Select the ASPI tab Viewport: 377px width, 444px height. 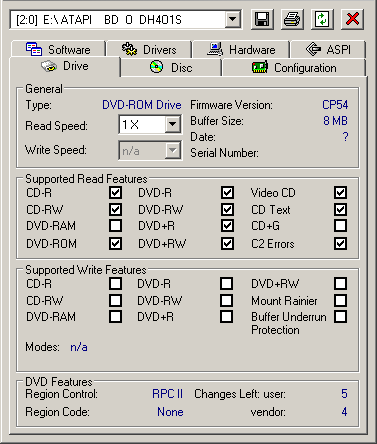point(328,49)
